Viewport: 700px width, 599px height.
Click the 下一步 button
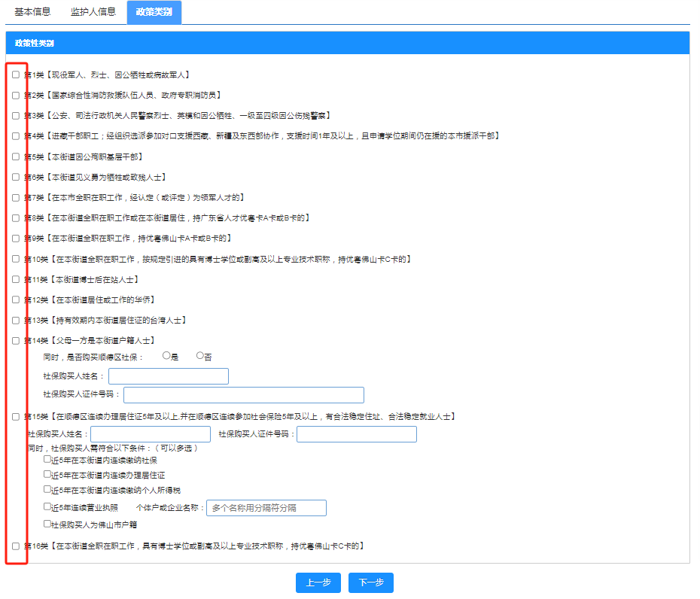(371, 583)
